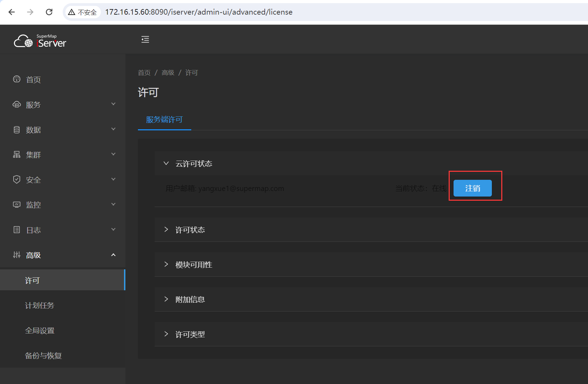Click the 用户邮箱 yangxue1@supermap.com text
This screenshot has width=588, height=384.
pos(225,189)
